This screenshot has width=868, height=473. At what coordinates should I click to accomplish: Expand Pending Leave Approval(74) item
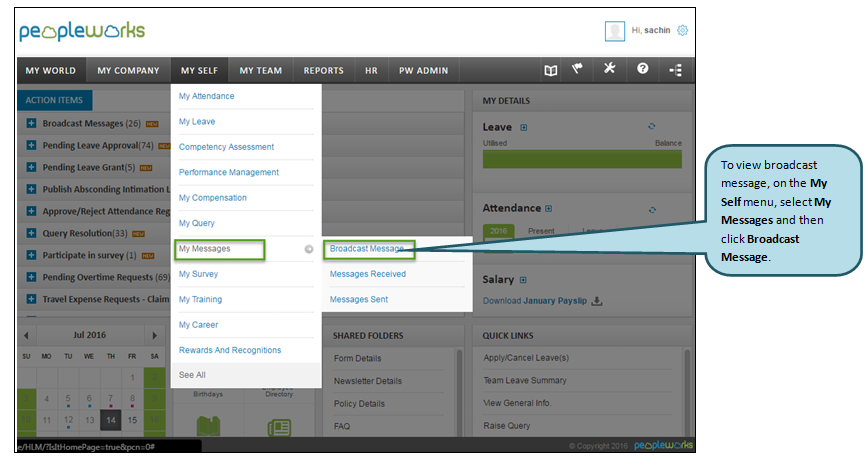tap(32, 145)
